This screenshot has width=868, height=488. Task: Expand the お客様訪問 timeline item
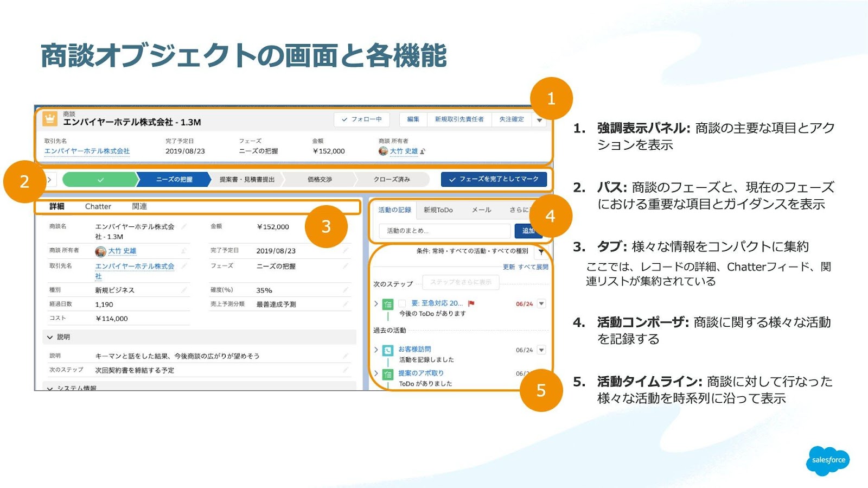point(376,350)
